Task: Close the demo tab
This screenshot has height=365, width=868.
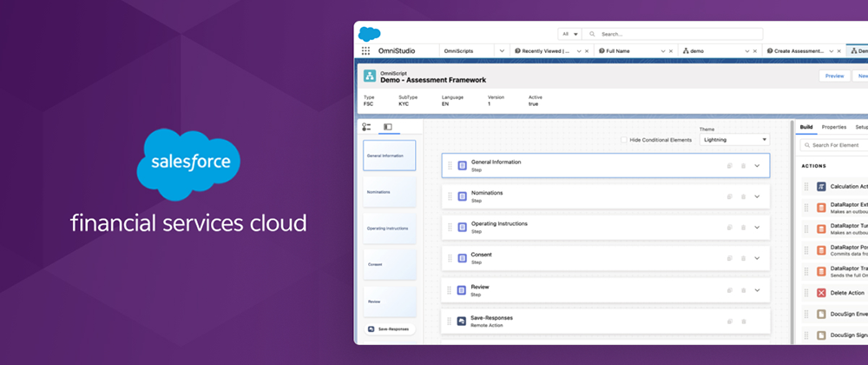Action: click(x=756, y=51)
